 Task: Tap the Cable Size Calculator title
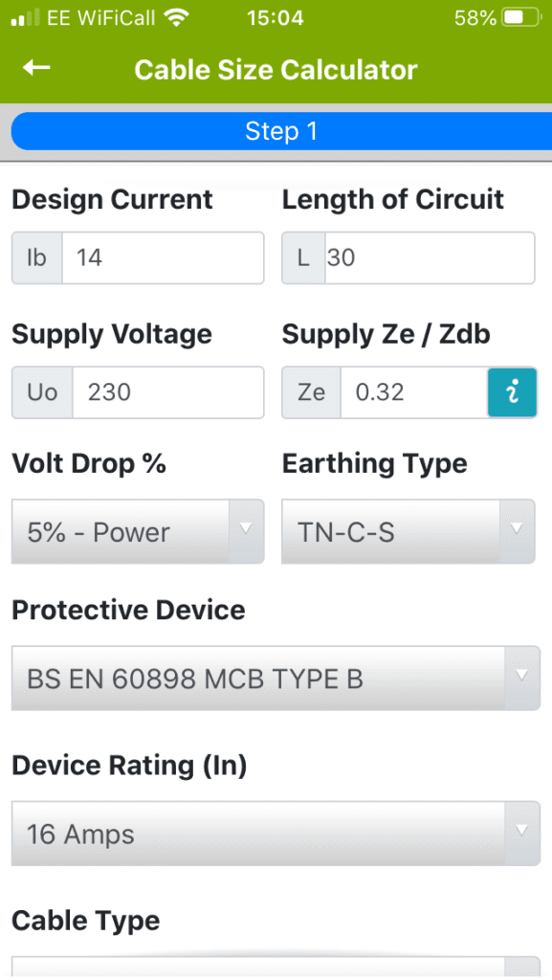pos(276,69)
